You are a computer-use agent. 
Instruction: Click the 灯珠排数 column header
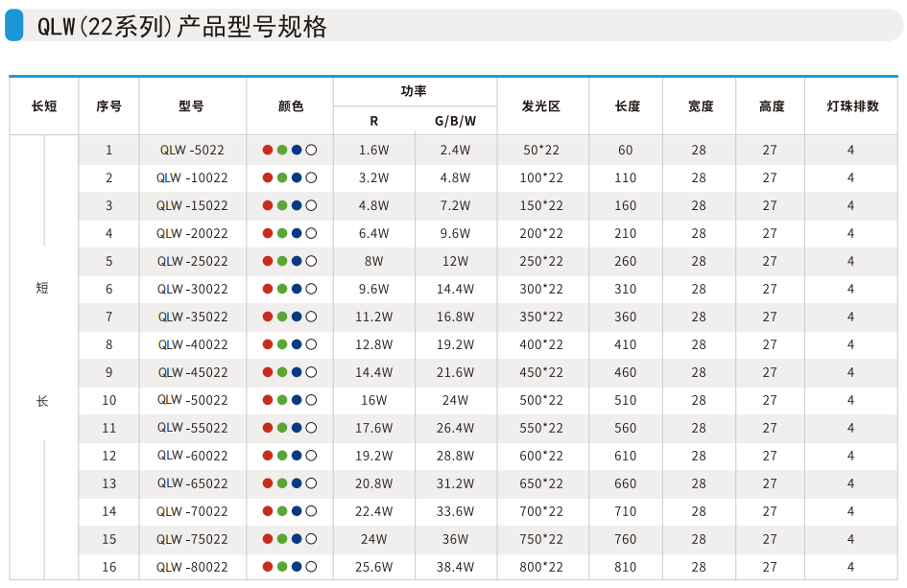(x=852, y=106)
